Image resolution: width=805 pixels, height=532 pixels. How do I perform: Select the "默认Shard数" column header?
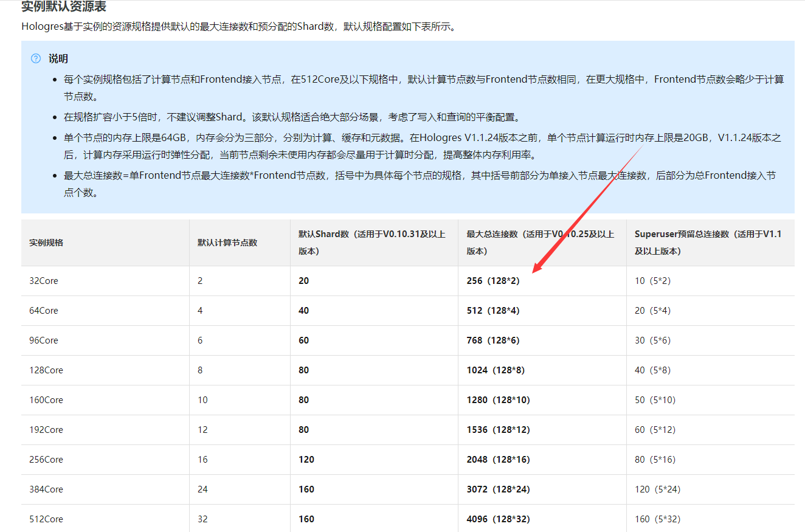click(372, 243)
